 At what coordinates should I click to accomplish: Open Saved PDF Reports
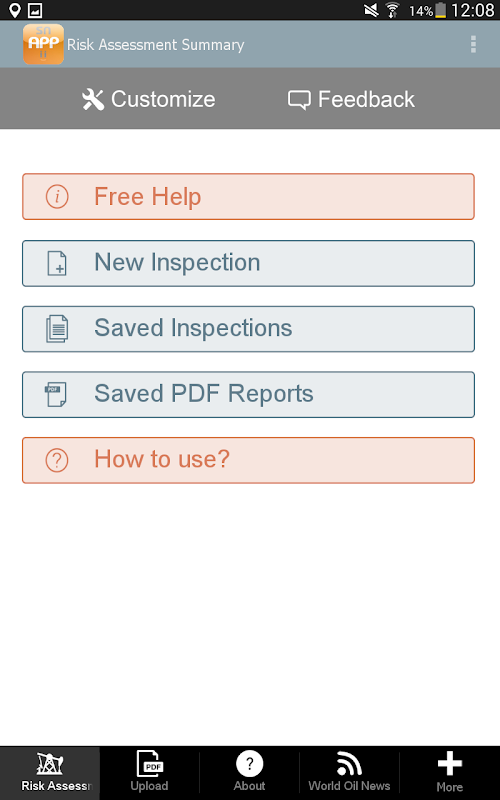click(x=248, y=394)
